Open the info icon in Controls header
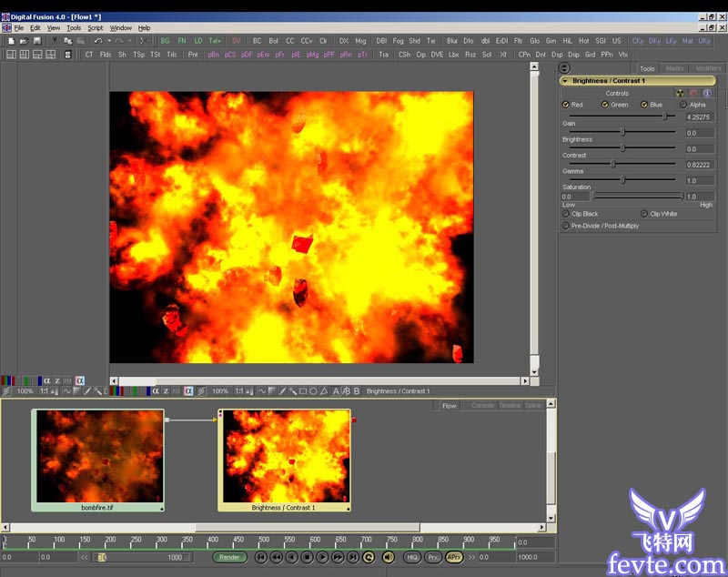This screenshot has width=728, height=577. [707, 94]
